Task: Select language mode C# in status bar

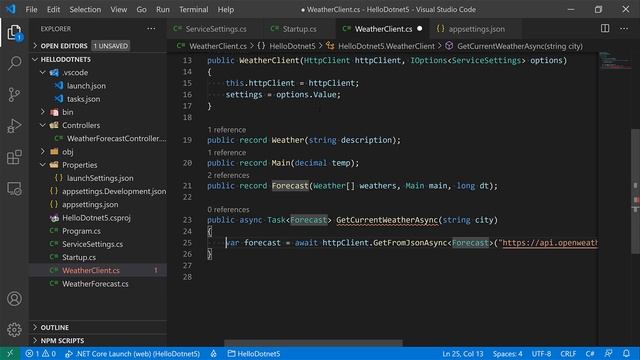Action: click(590, 353)
